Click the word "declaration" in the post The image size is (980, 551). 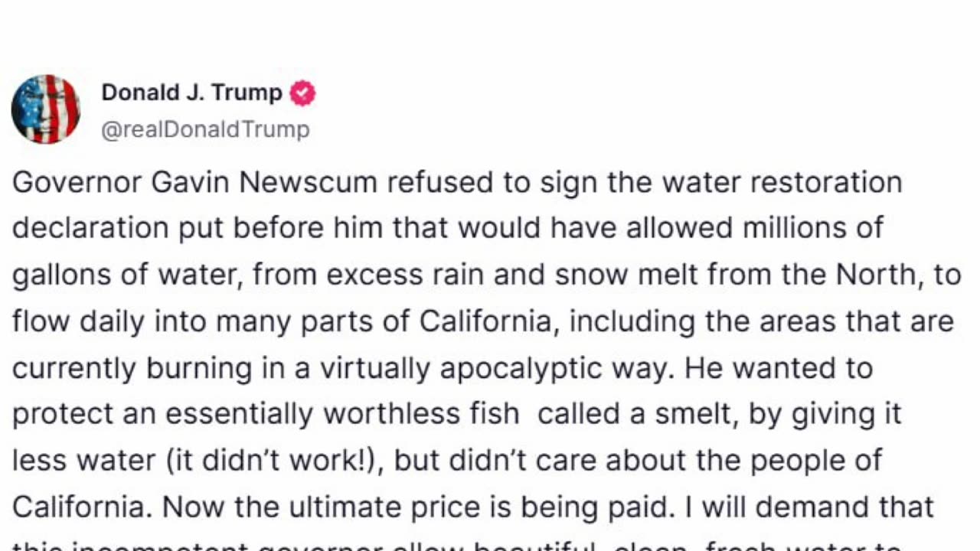[90, 229]
